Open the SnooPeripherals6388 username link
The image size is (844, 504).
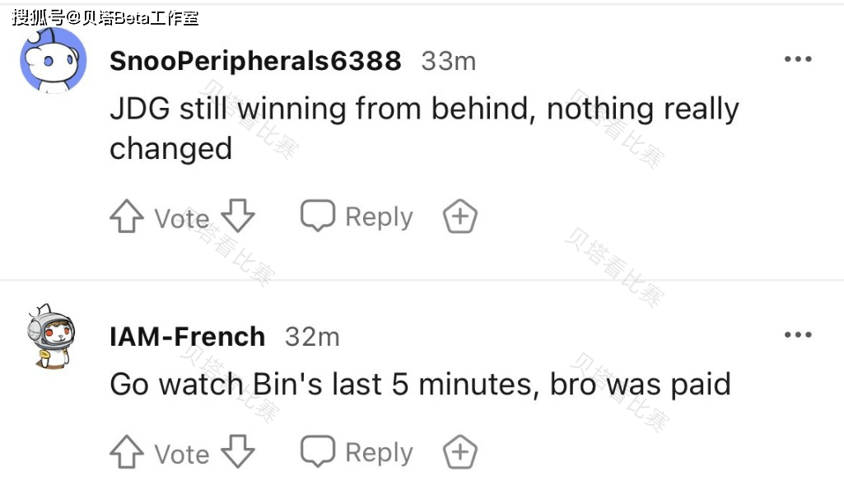click(255, 61)
